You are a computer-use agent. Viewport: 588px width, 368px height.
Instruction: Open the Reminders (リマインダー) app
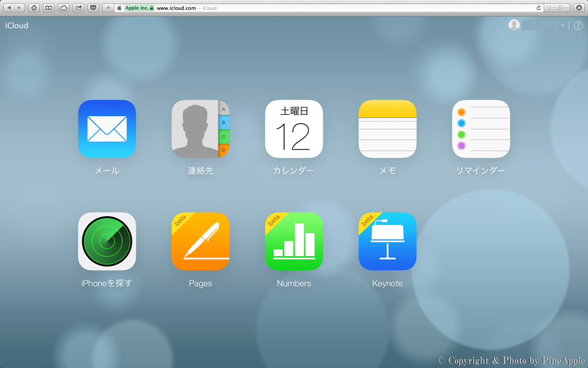480,129
